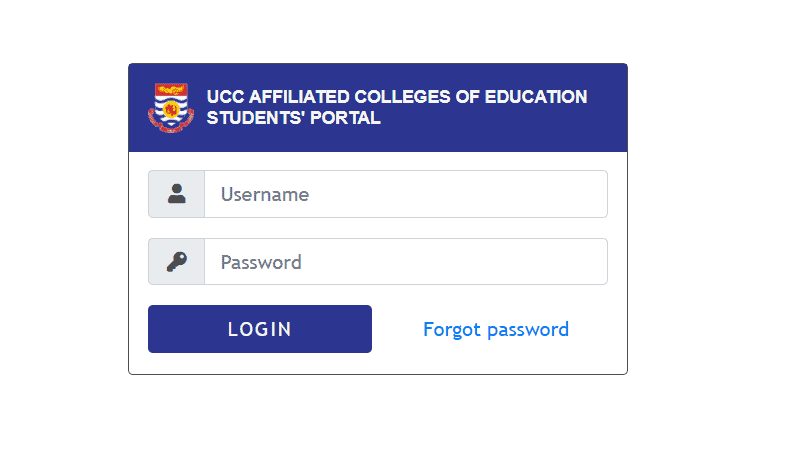
Task: Click the user silhouette icon
Action: click(x=177, y=194)
